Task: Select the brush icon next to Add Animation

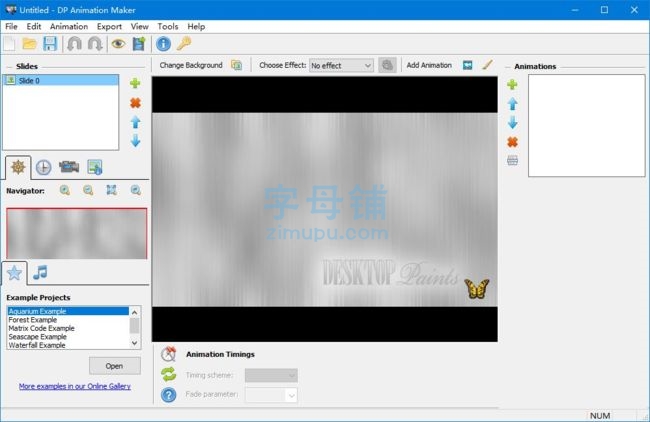Action: (x=488, y=65)
